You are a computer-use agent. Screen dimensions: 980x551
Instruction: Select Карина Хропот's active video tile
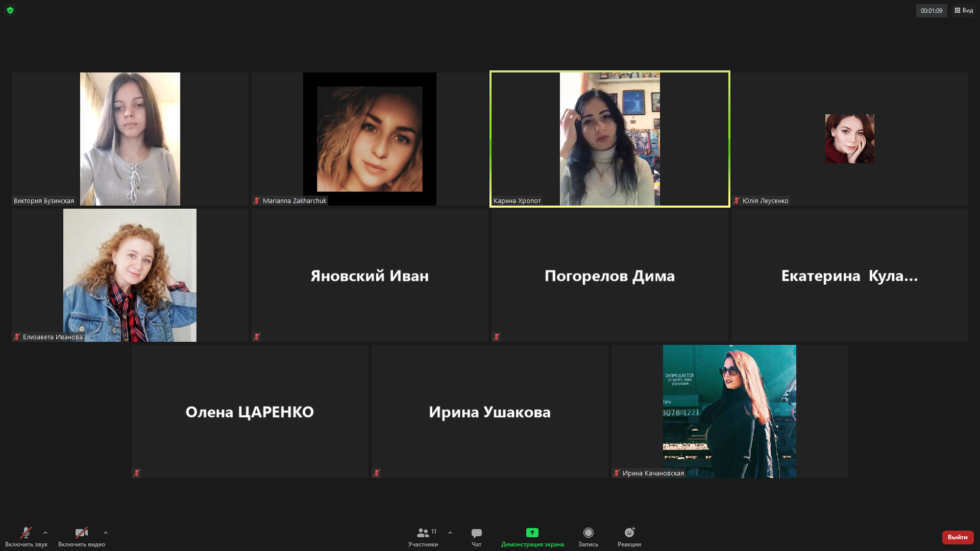609,139
